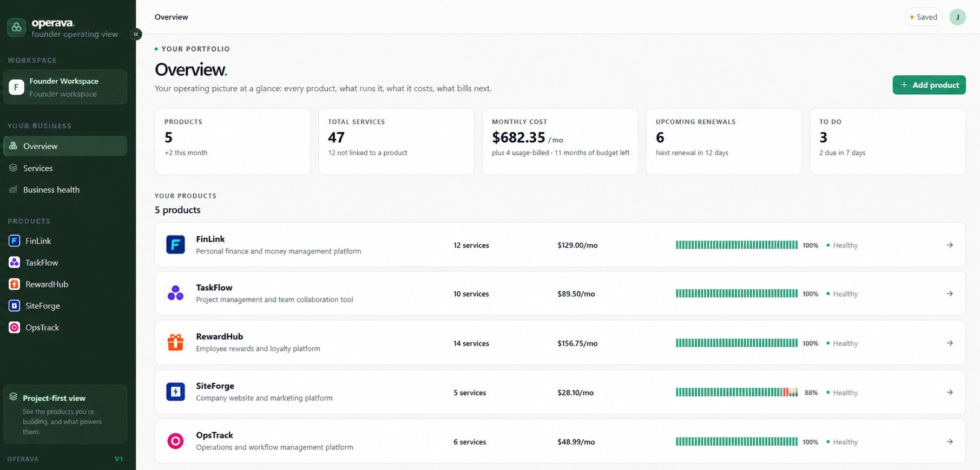Open the Monthly Cost card
The image size is (980, 470).
pyautogui.click(x=560, y=141)
